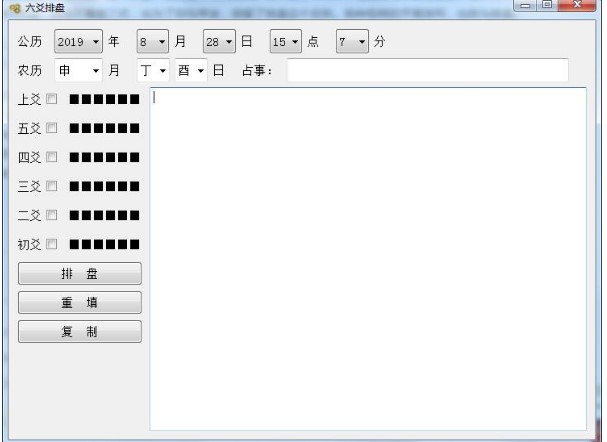Click the 三爻 solid line graphic

105,187
